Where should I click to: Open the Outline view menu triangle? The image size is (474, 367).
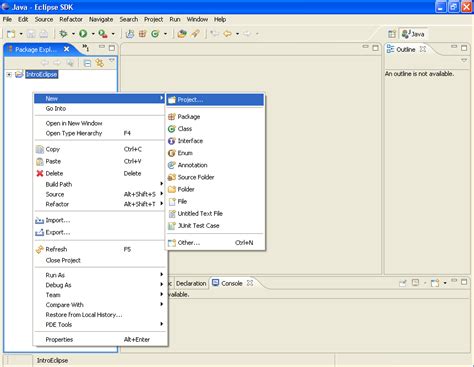point(464,60)
